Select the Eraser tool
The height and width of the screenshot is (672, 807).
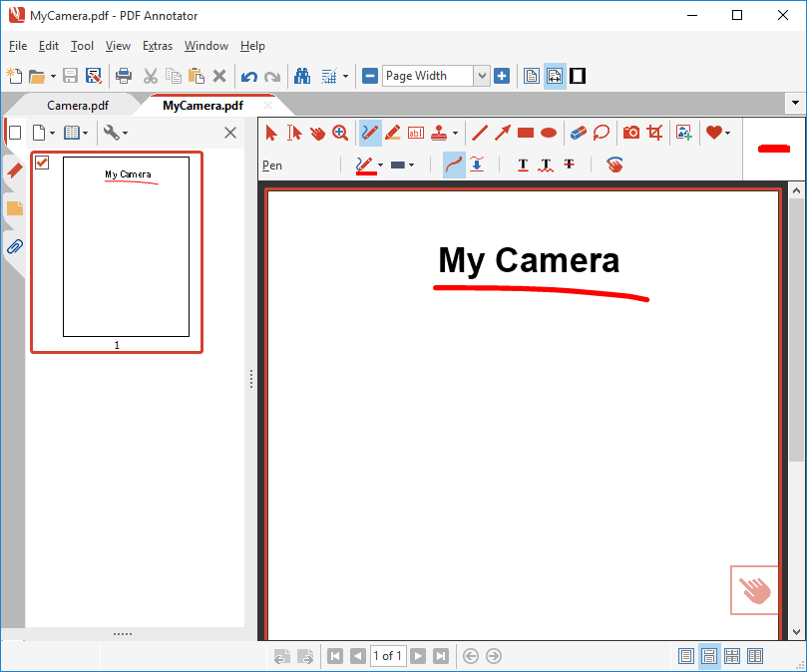579,132
